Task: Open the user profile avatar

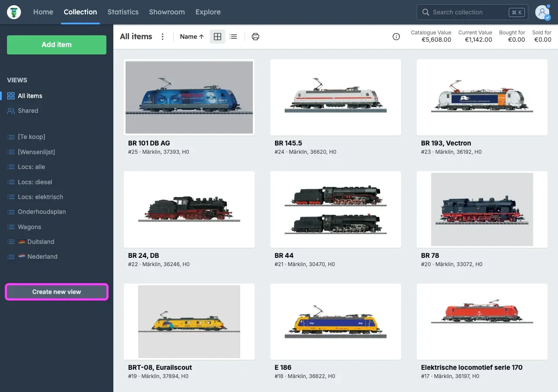Action: coord(542,12)
